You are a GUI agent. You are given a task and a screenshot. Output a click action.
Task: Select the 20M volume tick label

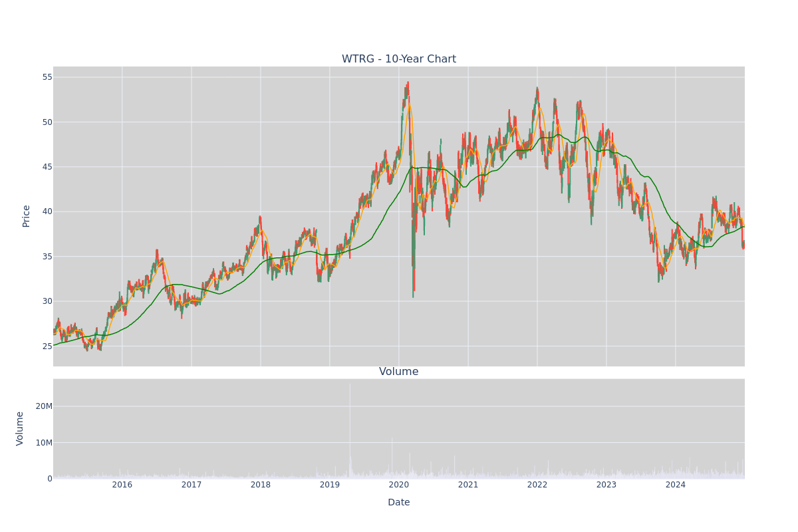point(44,406)
